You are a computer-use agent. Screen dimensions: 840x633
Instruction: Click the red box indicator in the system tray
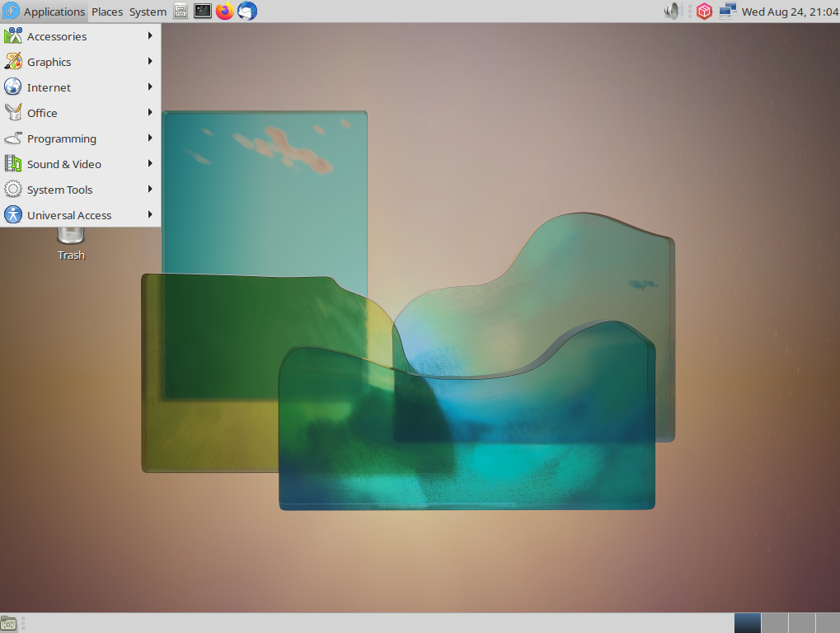703,11
